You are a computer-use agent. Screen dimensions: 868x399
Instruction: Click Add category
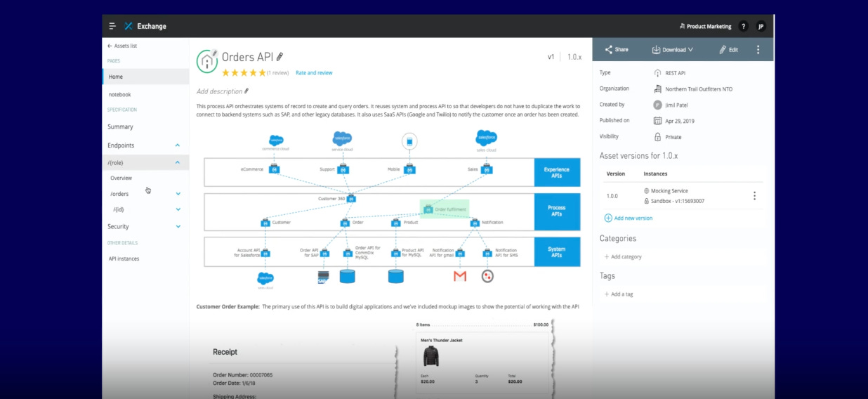coord(623,257)
